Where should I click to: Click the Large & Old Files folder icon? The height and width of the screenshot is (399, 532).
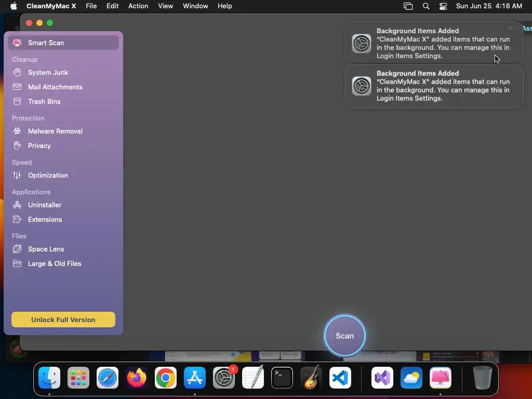tap(17, 263)
